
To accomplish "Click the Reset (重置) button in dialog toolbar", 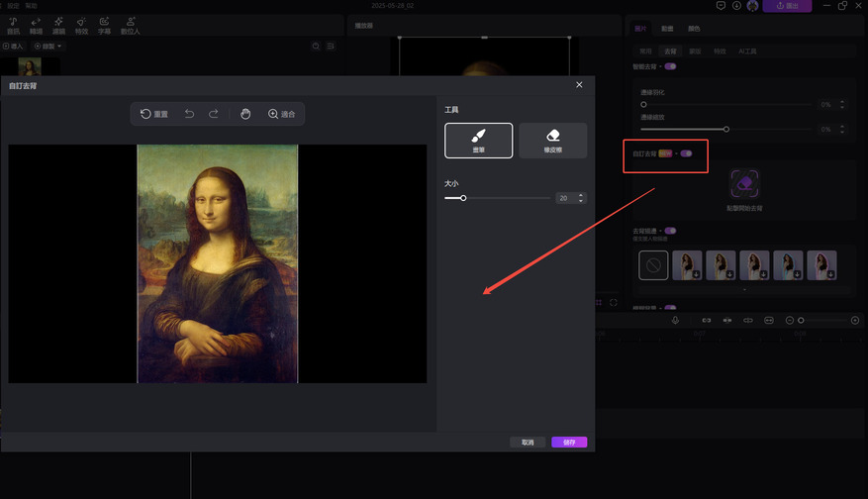I will pyautogui.click(x=153, y=114).
